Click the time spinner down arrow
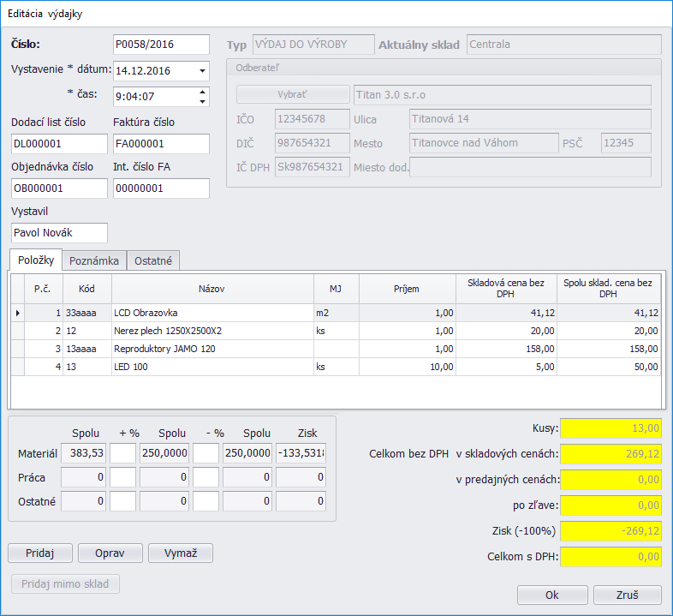 pos(202,101)
